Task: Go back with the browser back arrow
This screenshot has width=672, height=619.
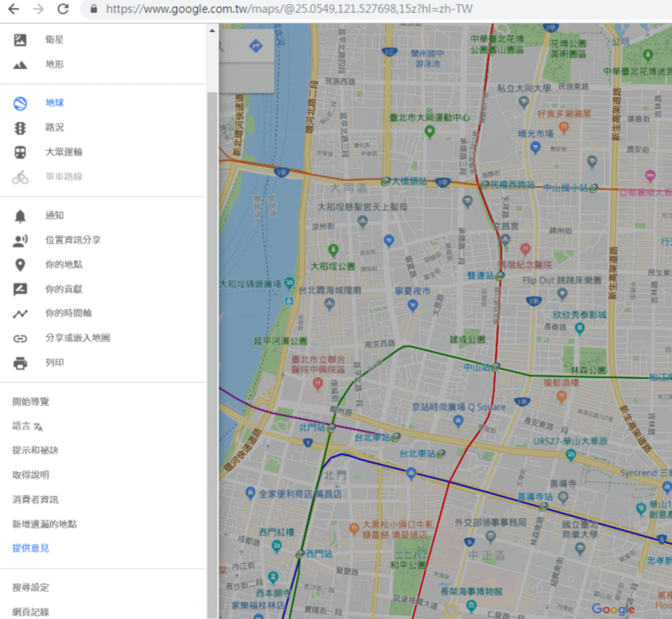Action: click(14, 9)
